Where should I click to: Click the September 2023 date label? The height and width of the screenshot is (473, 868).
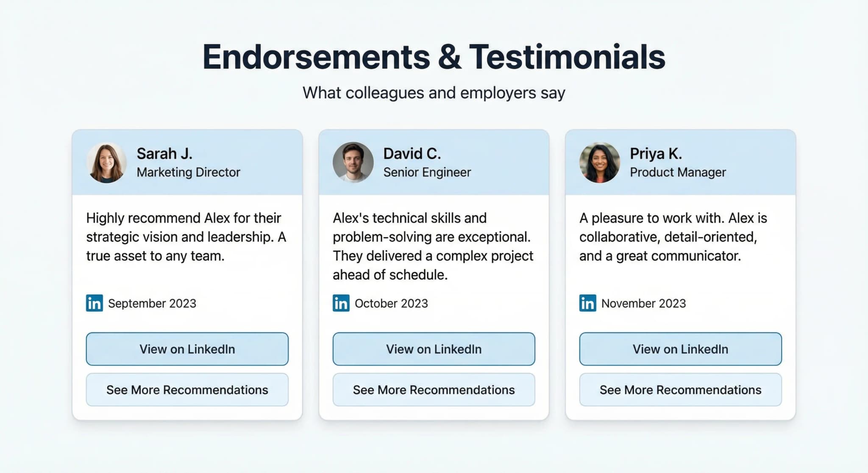[152, 304]
